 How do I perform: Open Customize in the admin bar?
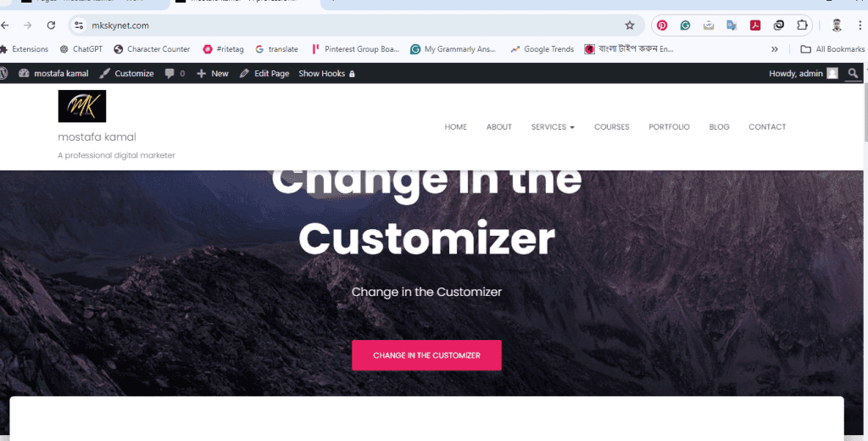(126, 73)
